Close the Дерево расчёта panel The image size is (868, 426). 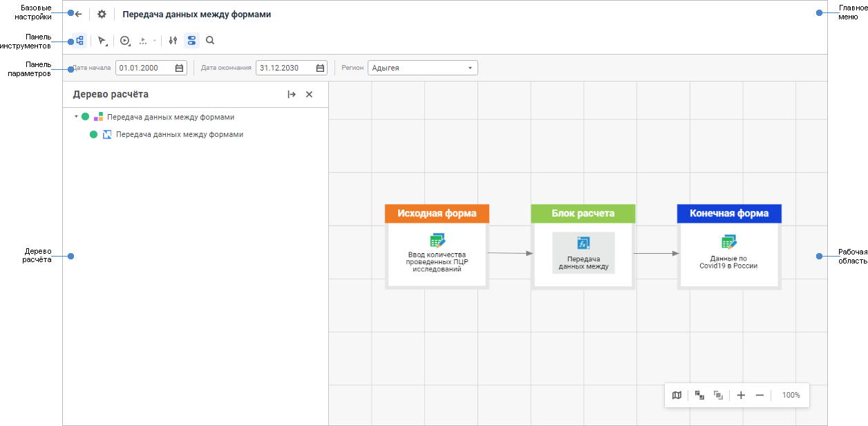click(309, 95)
